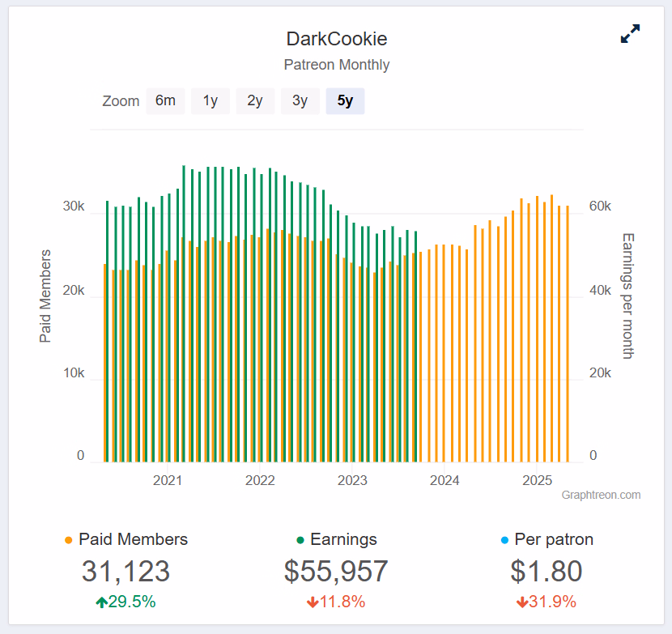Image resolution: width=672 pixels, height=634 pixels.
Task: Choose the 3y zoom option
Action: pyautogui.click(x=300, y=101)
